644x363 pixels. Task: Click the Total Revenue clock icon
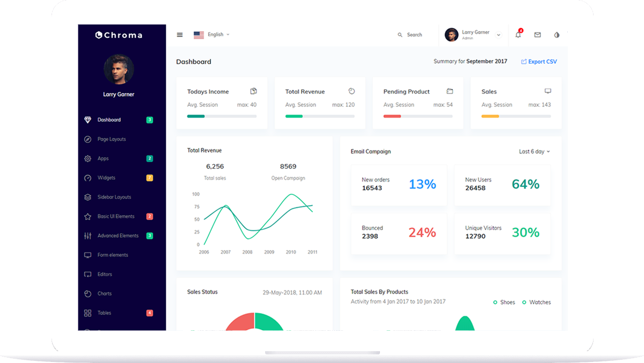(x=352, y=91)
